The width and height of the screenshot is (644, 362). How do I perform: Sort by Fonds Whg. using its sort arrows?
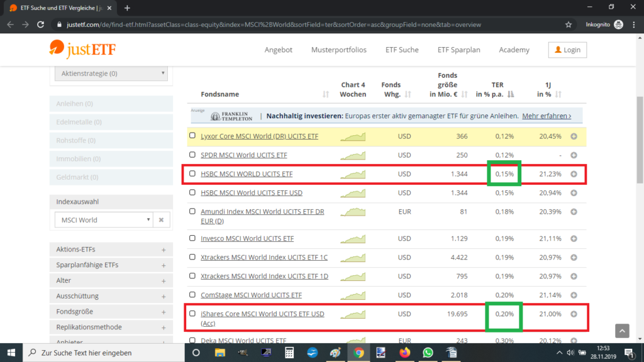408,94
